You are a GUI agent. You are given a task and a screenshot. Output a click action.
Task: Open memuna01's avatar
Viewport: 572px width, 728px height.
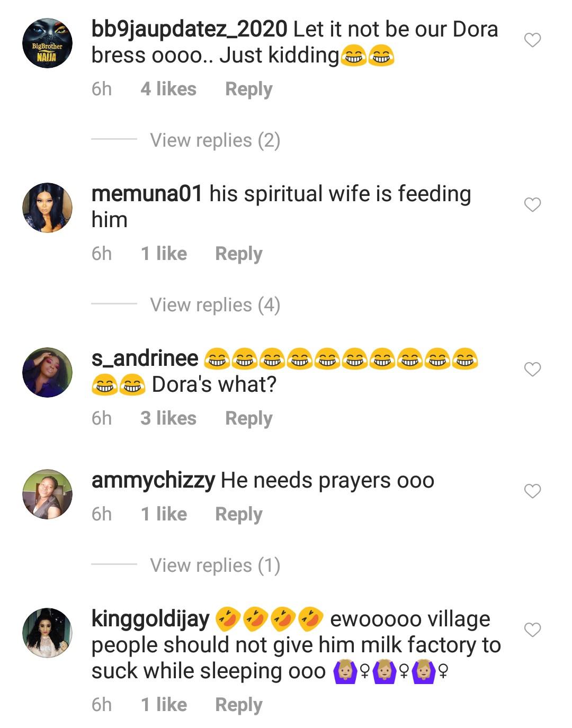[x=47, y=208]
